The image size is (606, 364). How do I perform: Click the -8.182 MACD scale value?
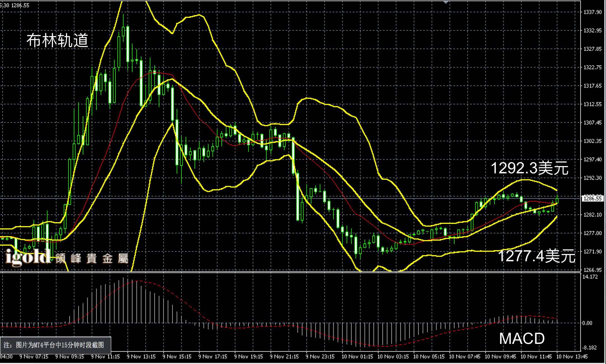[x=589, y=348]
